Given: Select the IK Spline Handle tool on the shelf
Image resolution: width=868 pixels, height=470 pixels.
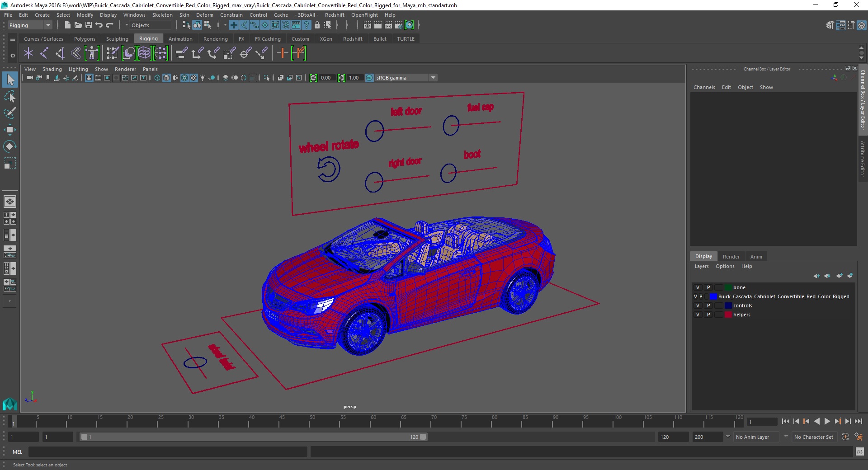Looking at the screenshot, I should (x=75, y=53).
